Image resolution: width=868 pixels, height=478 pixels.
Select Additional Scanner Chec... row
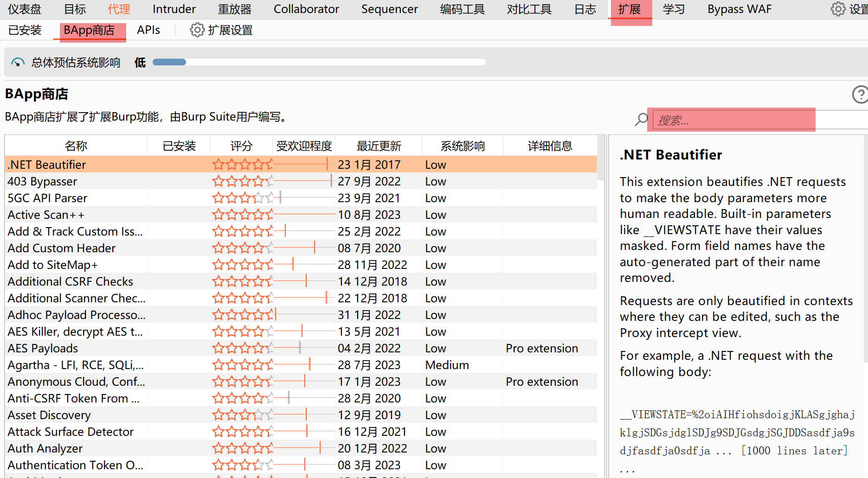(301, 298)
